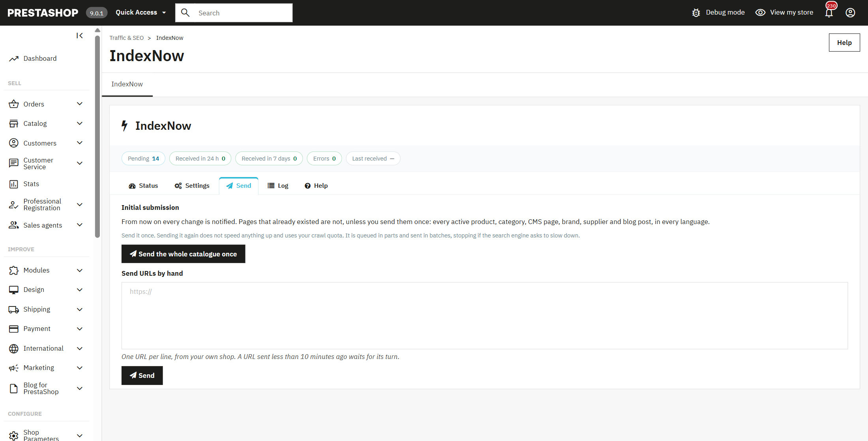Open Stats chart icon
The width and height of the screenshot is (868, 441).
coord(14,184)
